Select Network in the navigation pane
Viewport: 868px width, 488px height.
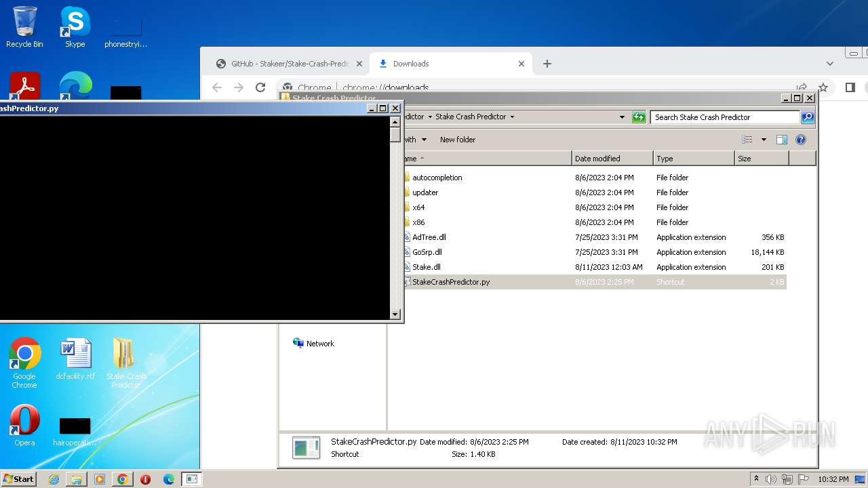314,344
